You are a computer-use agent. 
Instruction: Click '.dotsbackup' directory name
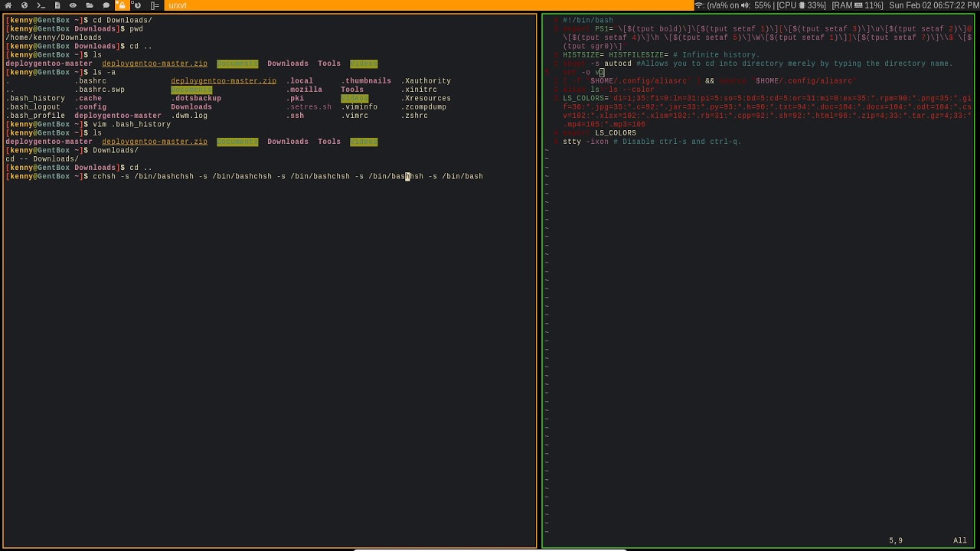pyautogui.click(x=196, y=98)
